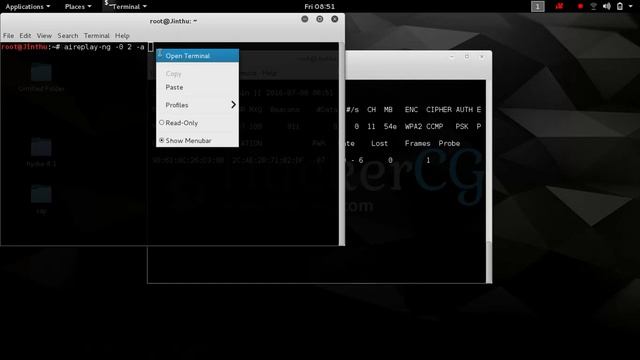Open Help menu in root@Jinthu terminal

click(122, 36)
